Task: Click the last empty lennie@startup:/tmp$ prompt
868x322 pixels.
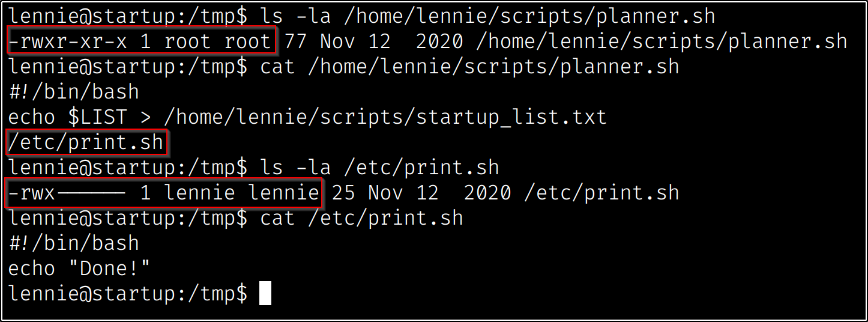Action: point(127,294)
